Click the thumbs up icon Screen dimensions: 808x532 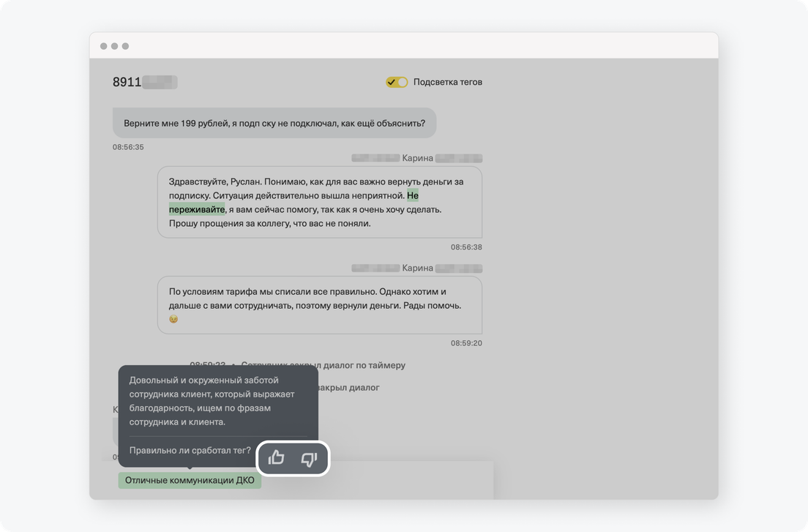click(x=276, y=457)
